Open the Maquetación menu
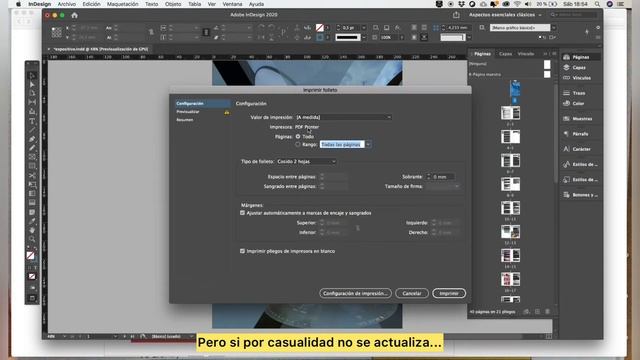The height and width of the screenshot is (360, 640). tap(123, 4)
